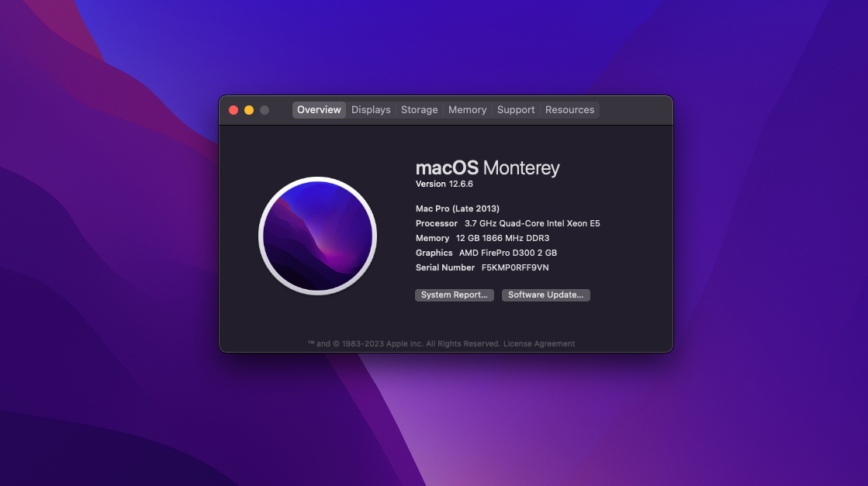Screen dimensions: 868x486
Task: Open the License Agreement link
Action: pos(539,343)
